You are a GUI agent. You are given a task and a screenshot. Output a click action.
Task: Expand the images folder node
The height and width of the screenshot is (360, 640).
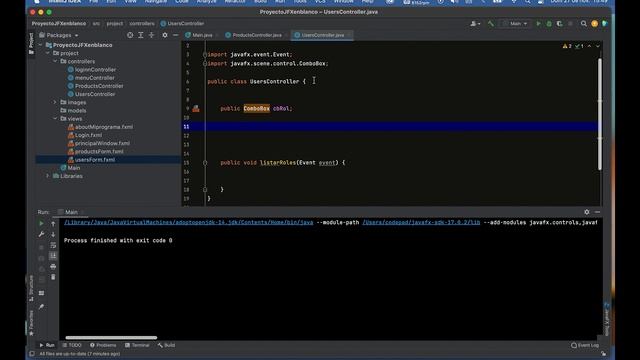(x=55, y=102)
